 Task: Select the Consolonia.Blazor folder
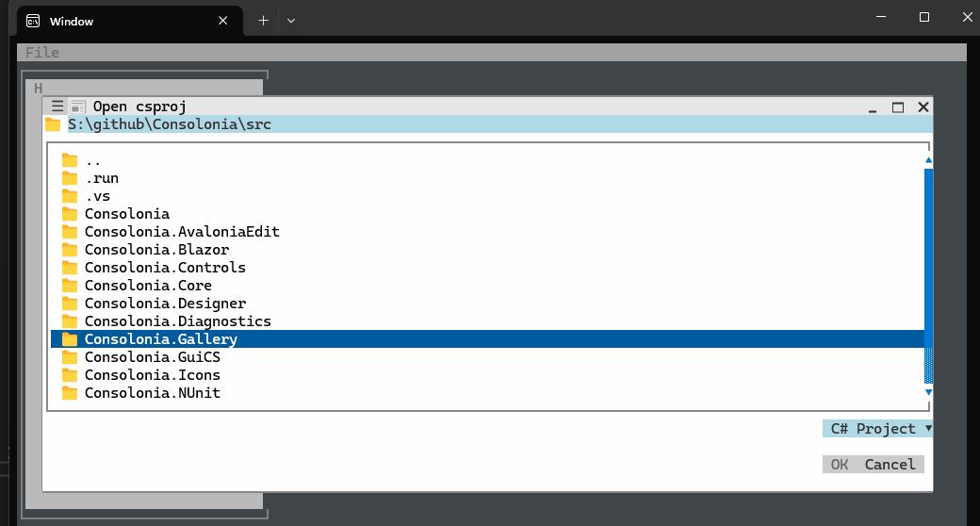[487, 250]
